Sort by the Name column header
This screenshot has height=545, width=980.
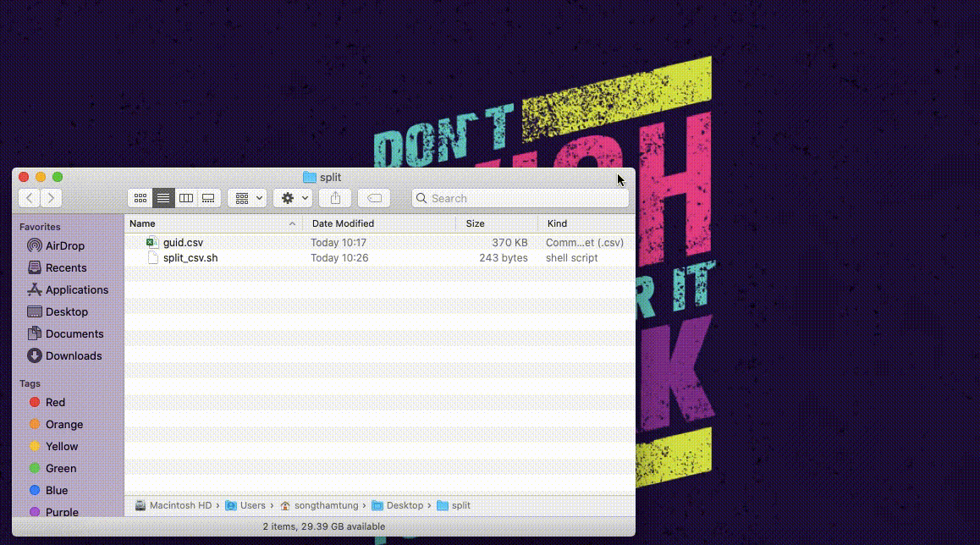tap(142, 223)
